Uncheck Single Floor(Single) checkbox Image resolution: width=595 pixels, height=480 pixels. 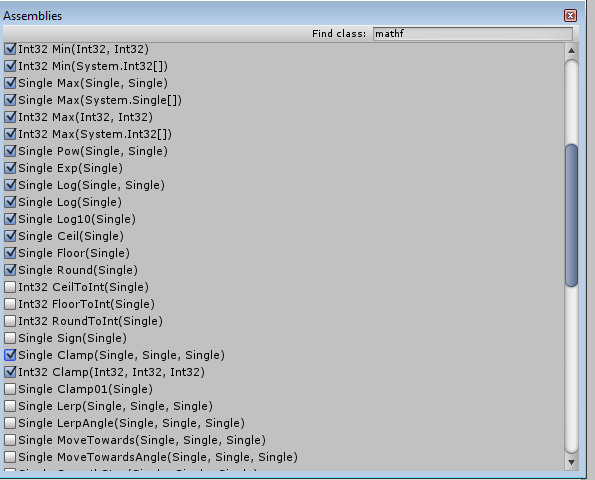10,253
